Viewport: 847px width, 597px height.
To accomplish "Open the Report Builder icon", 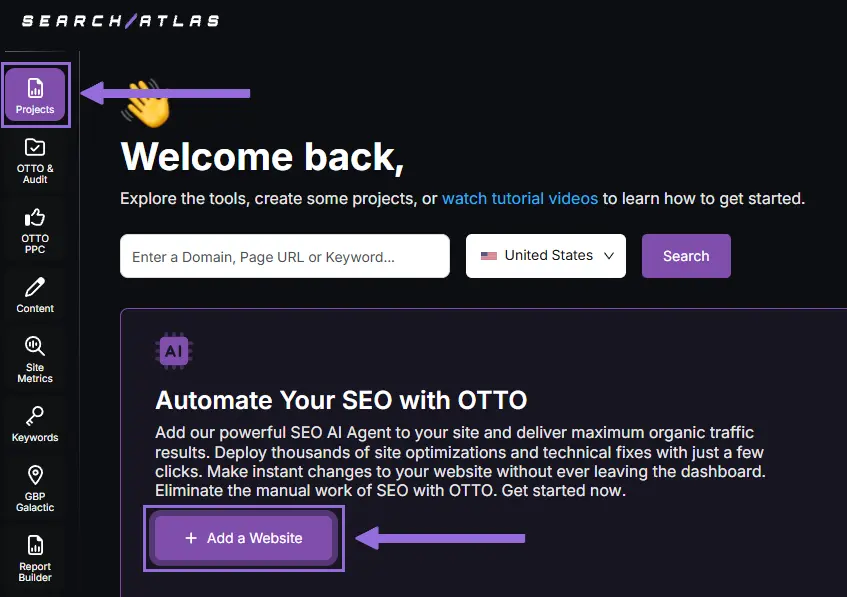I will tap(35, 557).
